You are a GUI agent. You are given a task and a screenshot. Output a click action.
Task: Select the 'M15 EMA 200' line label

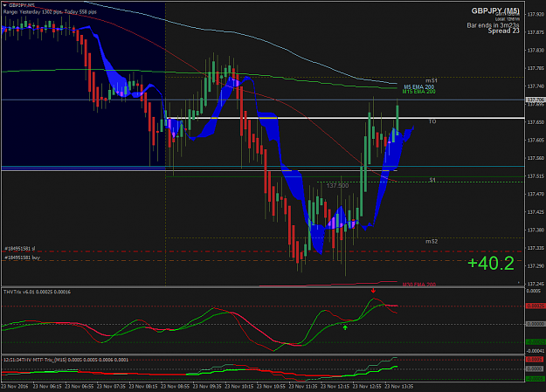coord(419,92)
